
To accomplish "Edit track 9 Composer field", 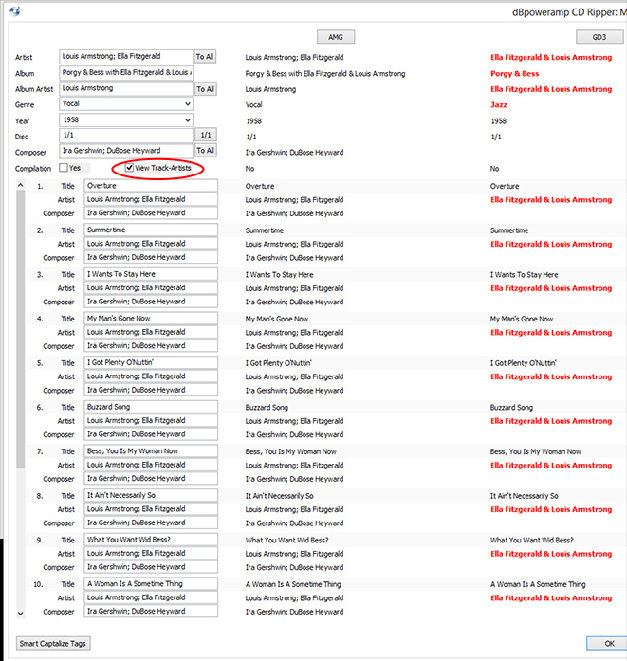I will [x=151, y=567].
